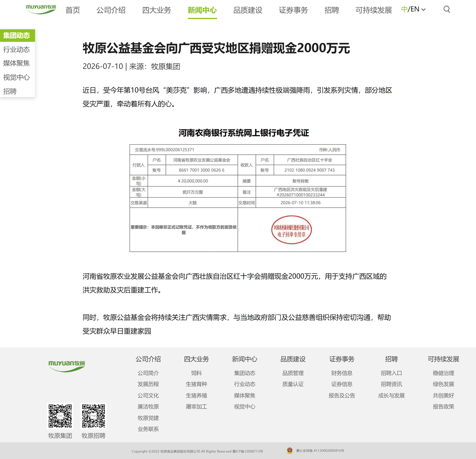
Task: Open footer link 报告及公告
Action: [342, 395]
